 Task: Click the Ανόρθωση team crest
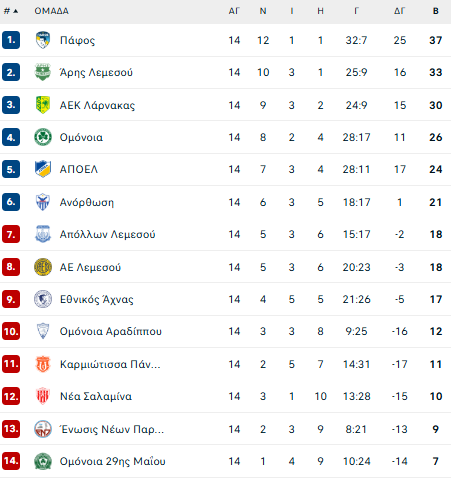[x=43, y=202]
